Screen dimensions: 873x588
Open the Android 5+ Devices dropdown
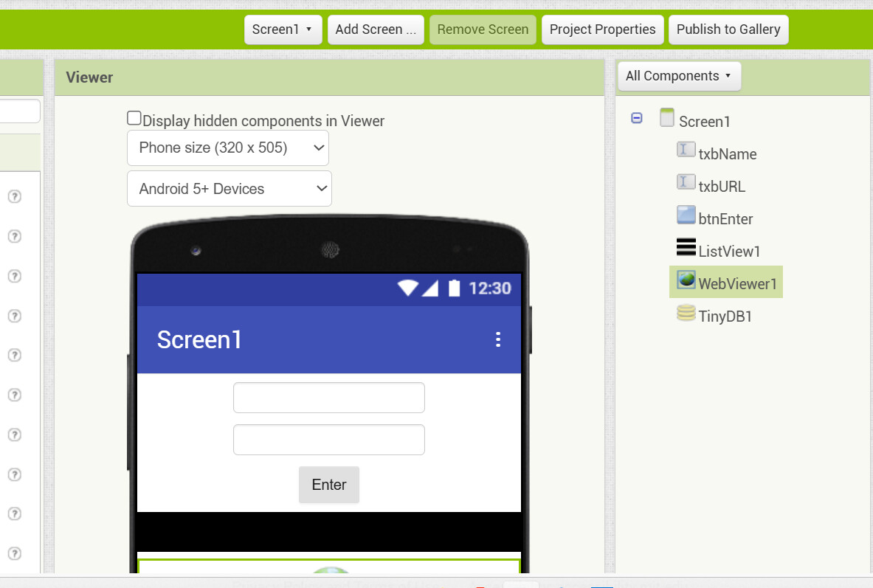(230, 189)
